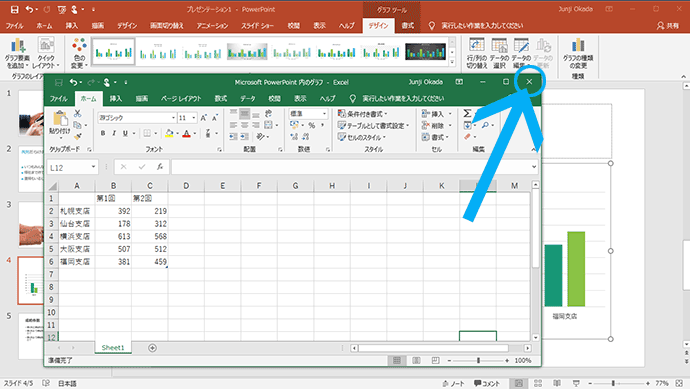Click Excel Save icon in title bar
The height and width of the screenshot is (389, 690).
pyautogui.click(x=59, y=82)
